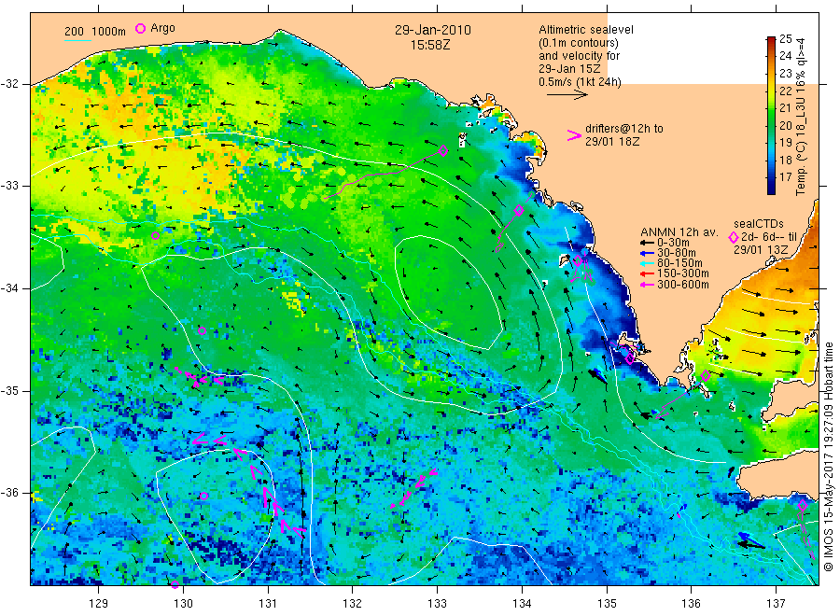Click the 'sealCTDs' legend heading
The image size is (840, 616).
(x=759, y=224)
